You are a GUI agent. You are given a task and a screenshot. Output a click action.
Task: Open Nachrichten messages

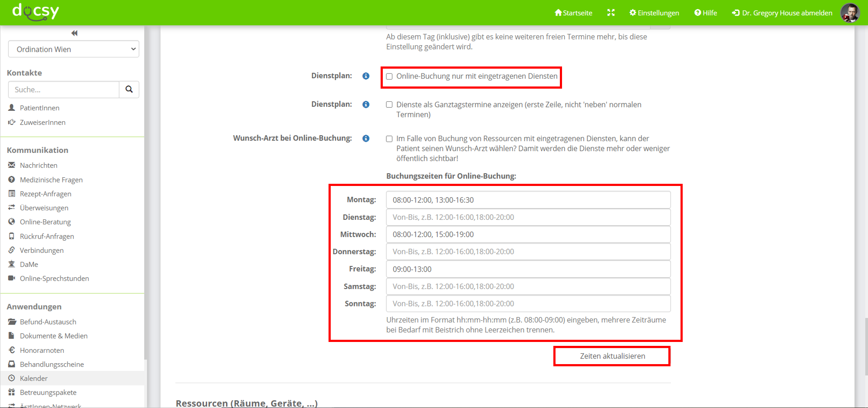point(39,165)
